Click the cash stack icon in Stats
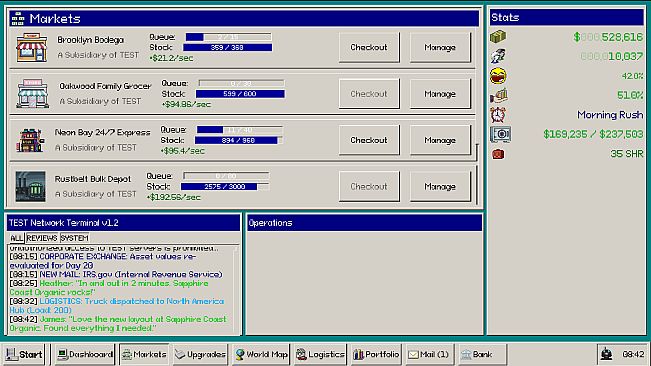Screen dimensions: 651x366 498,37
